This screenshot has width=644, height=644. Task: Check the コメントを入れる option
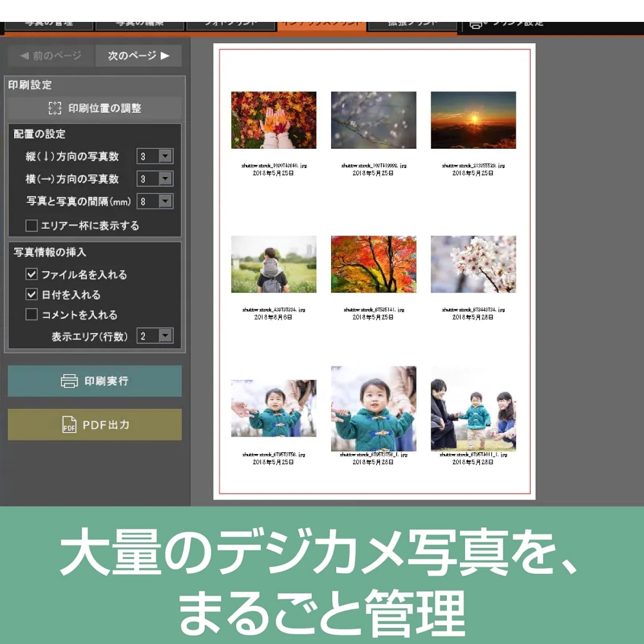[x=32, y=315]
